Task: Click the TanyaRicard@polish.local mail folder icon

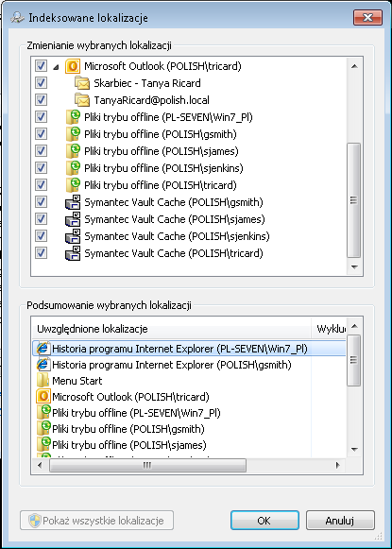Action: pos(82,100)
